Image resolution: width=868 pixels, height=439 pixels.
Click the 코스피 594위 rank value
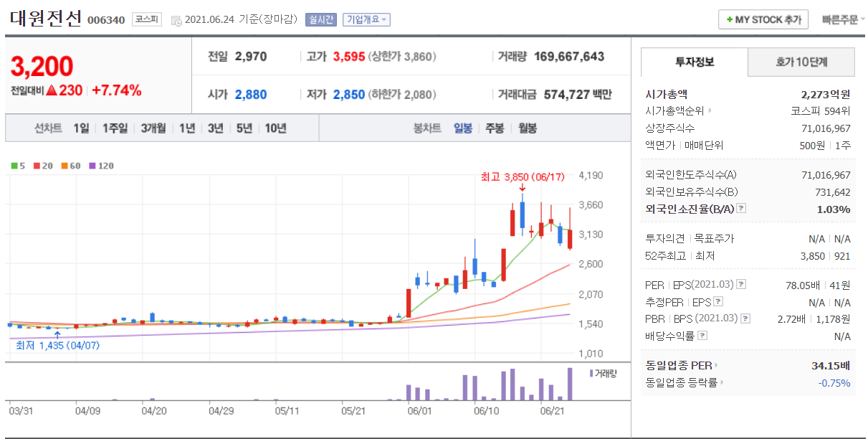point(821,110)
